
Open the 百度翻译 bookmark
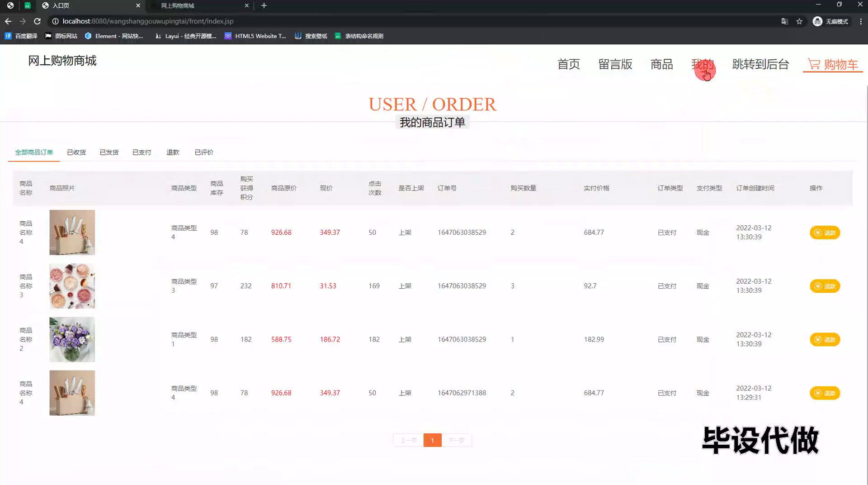(21, 36)
